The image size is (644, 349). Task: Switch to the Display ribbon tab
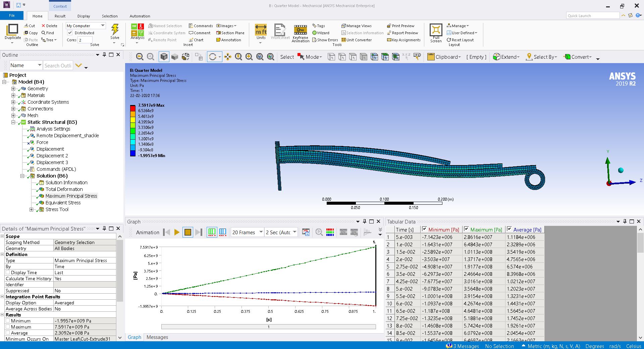[84, 16]
